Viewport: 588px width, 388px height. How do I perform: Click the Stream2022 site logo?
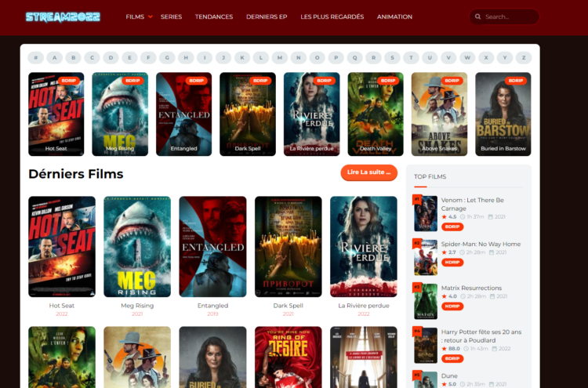point(63,17)
